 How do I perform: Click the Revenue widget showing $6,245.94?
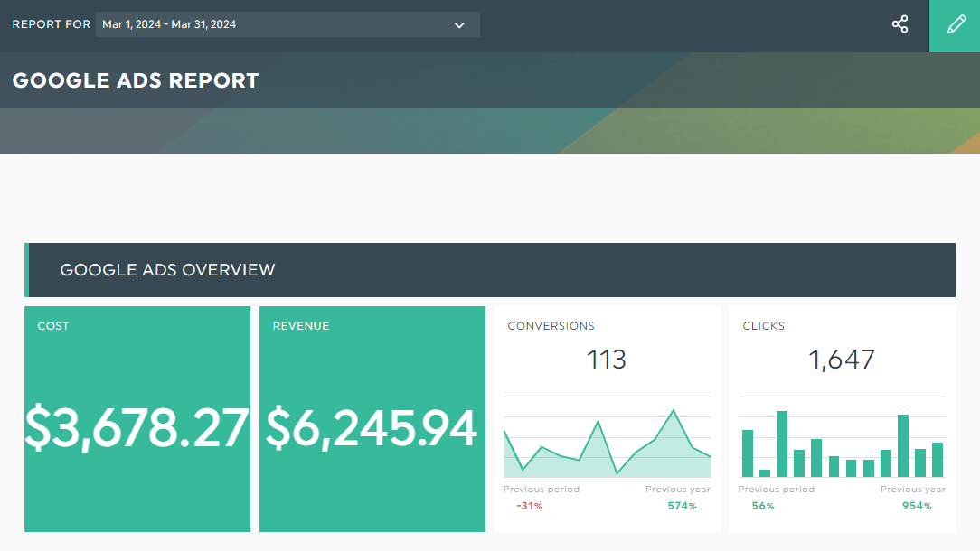point(372,419)
